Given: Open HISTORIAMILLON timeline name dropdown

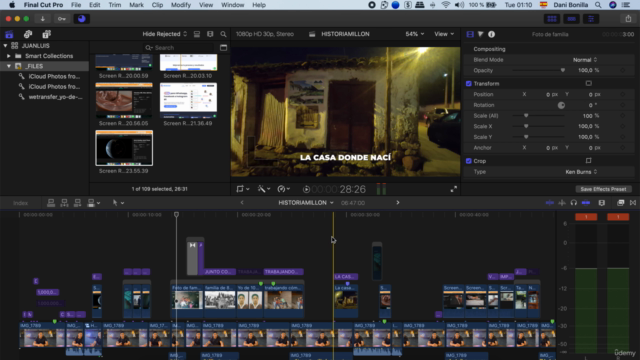Looking at the screenshot, I should pyautogui.click(x=306, y=203).
